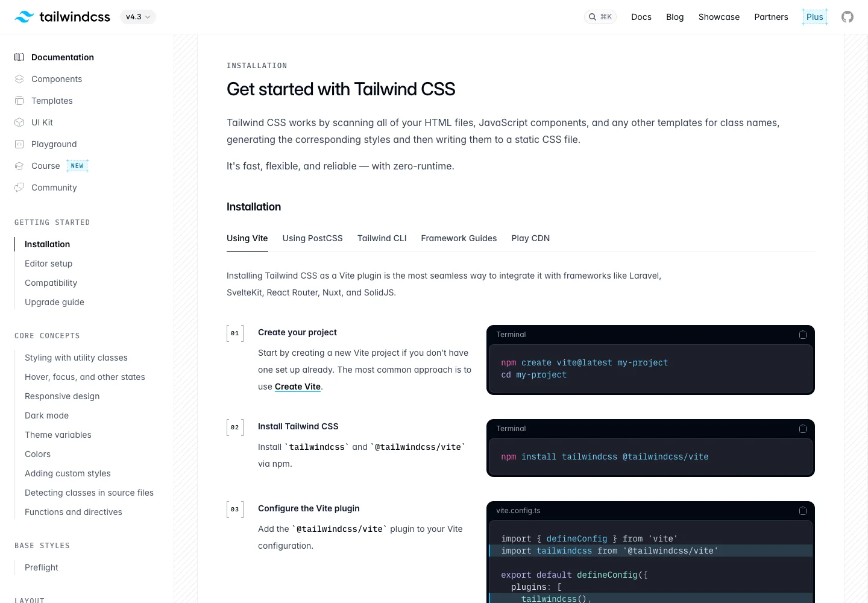Click the Playground code icon
Image resolution: width=868 pixels, height=603 pixels.
(x=19, y=144)
